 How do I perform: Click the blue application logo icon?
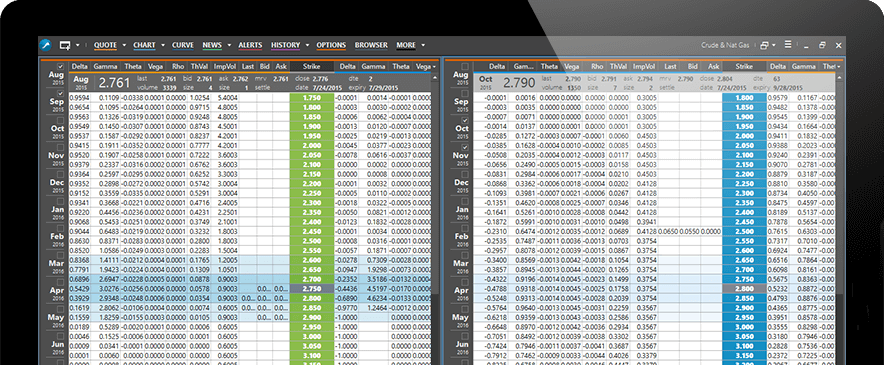pos(46,45)
